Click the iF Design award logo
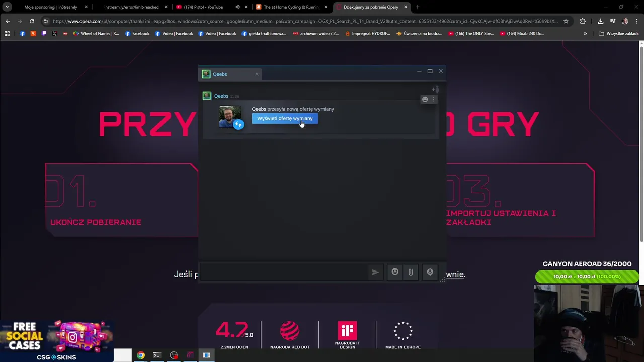The width and height of the screenshot is (644, 362). [x=347, y=331]
